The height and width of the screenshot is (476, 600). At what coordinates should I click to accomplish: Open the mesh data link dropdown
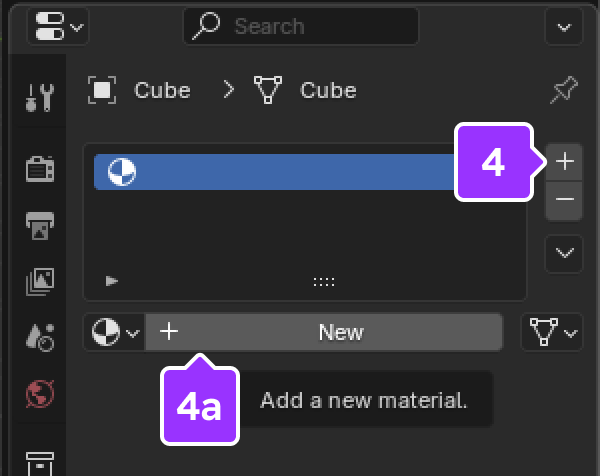pos(552,332)
